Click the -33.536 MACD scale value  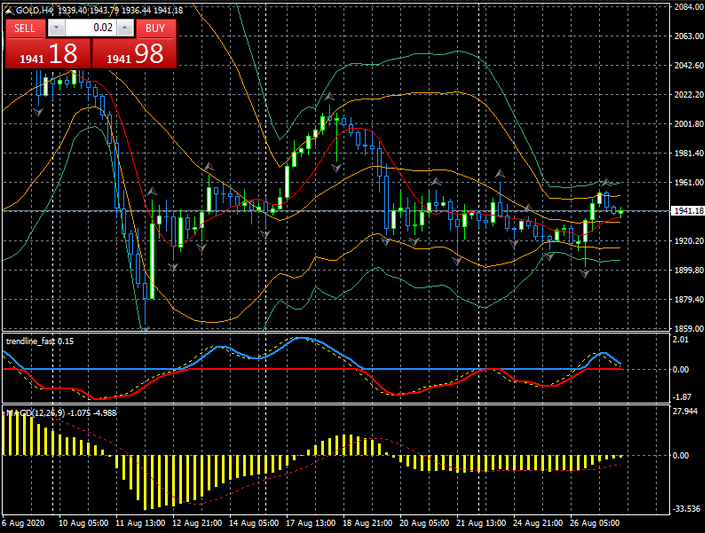pos(685,508)
